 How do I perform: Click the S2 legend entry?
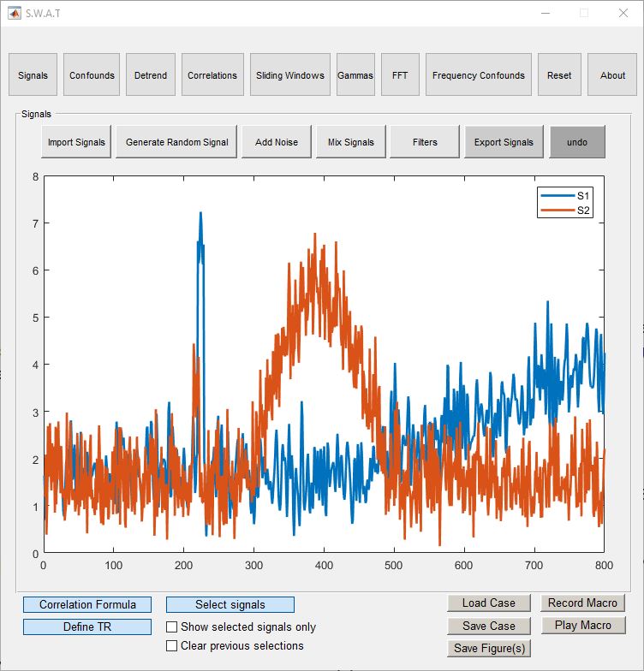coord(565,211)
